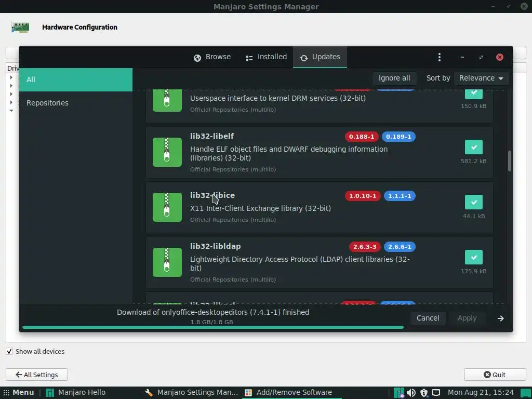Uncheck the lib32-libldap update checkbox
The height and width of the screenshot is (399, 532).
[x=474, y=257]
